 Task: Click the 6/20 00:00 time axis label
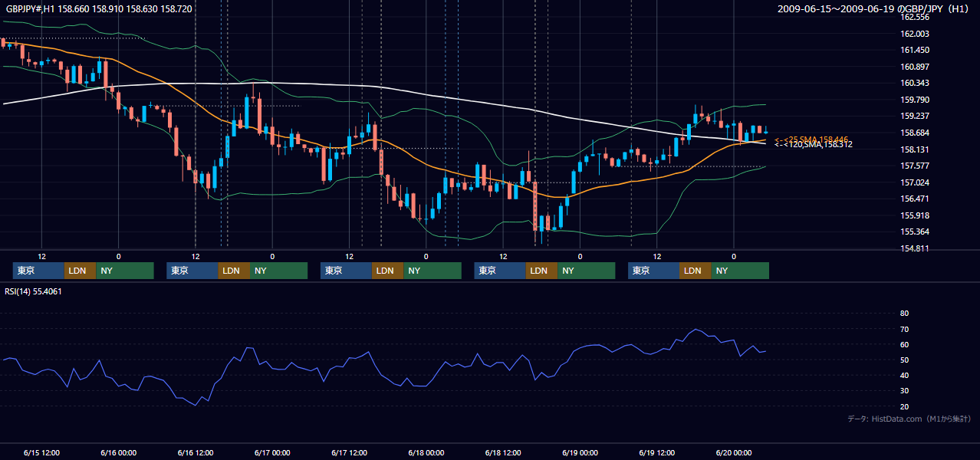click(733, 452)
